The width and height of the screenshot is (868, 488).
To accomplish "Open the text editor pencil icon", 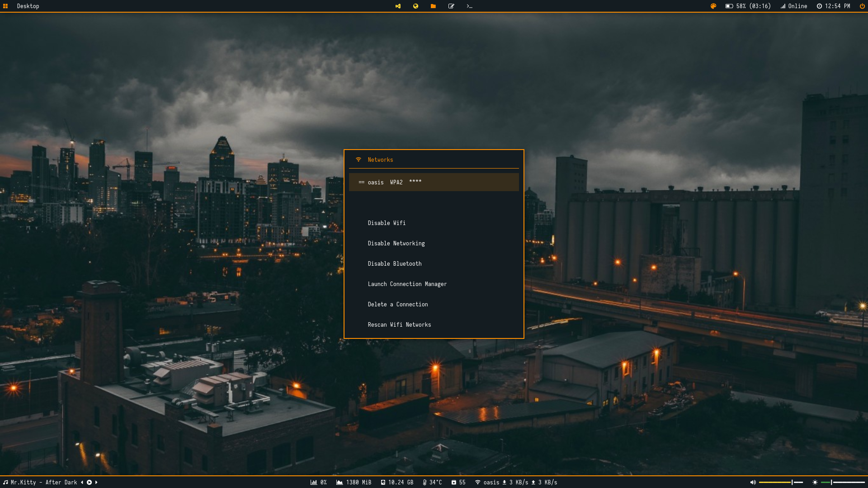I will (x=451, y=6).
